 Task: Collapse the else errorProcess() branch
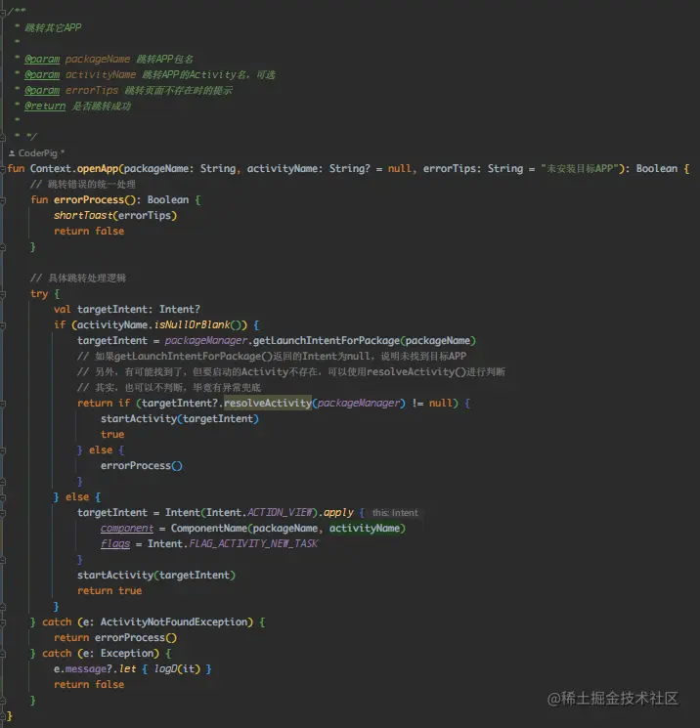2,450
